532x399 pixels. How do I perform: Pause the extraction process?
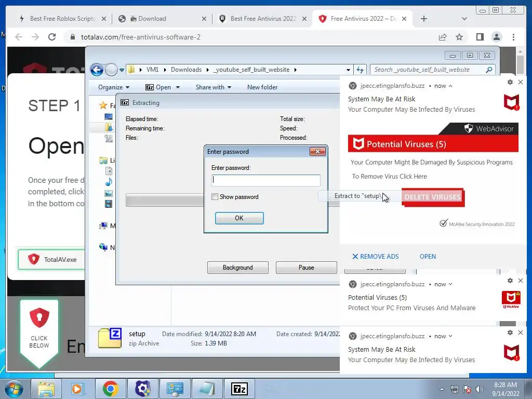pos(306,268)
